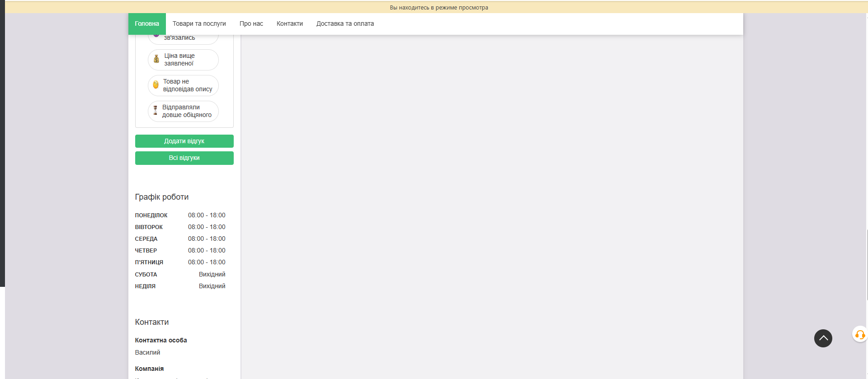Click the monocle face emoji icon
Screen dimensions: 868x379
click(x=156, y=85)
